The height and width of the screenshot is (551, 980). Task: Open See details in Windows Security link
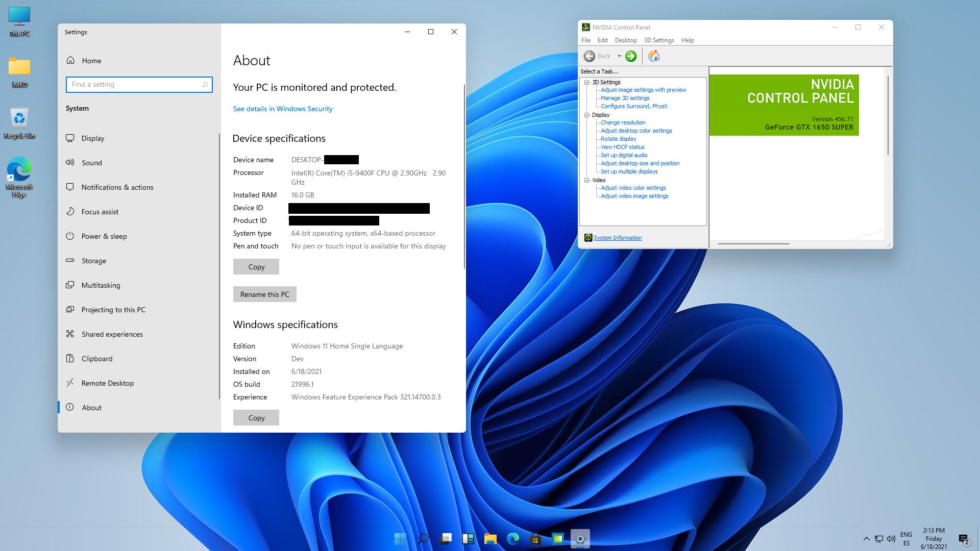point(282,109)
